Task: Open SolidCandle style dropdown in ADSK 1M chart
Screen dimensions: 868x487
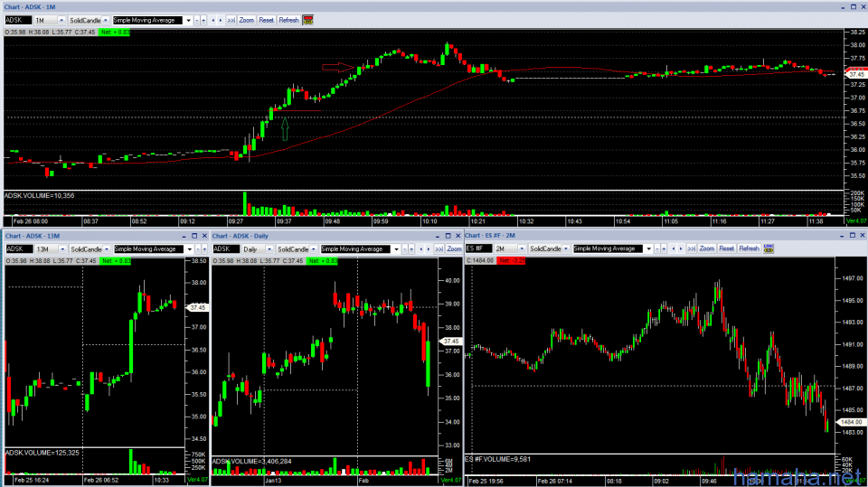Action: 106,20
